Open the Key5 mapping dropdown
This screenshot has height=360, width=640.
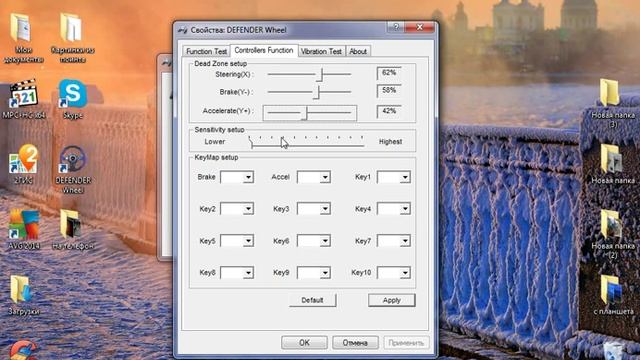coord(248,241)
